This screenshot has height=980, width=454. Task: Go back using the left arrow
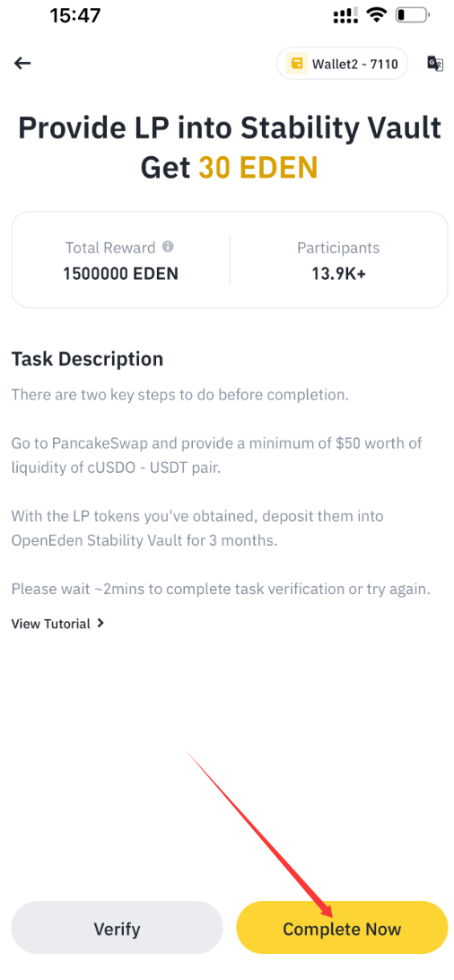tap(22, 63)
